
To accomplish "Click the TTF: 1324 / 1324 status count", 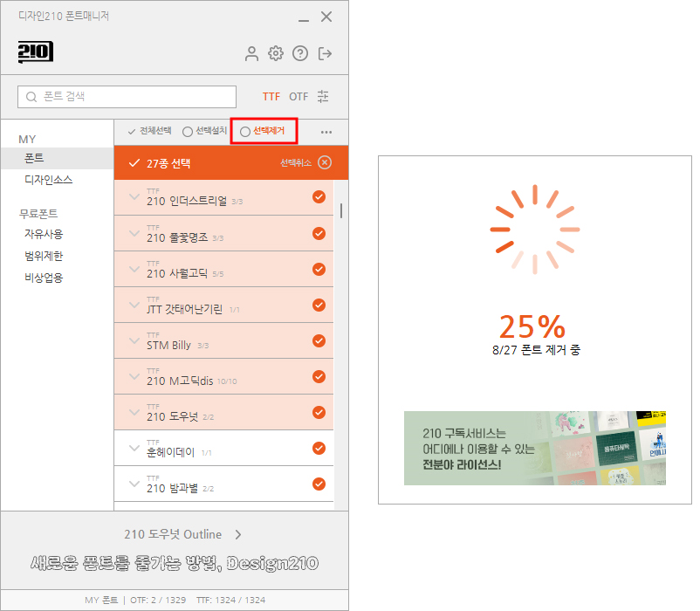I will point(230,600).
